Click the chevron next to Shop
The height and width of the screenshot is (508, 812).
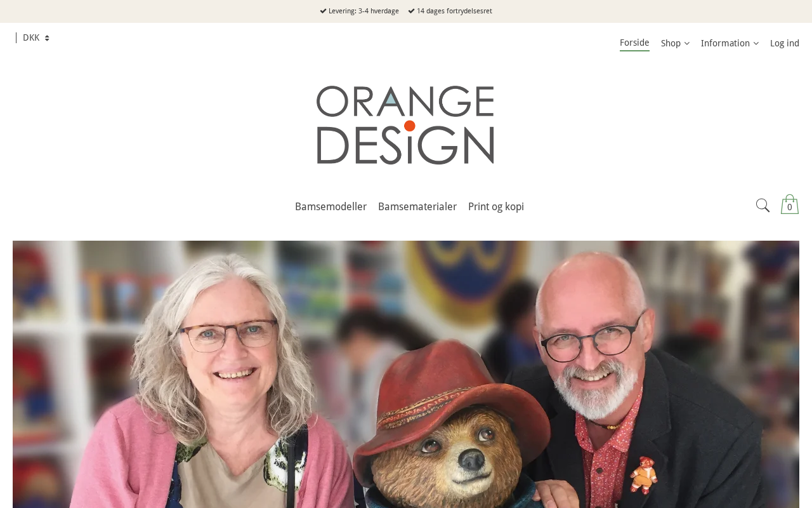coord(686,43)
